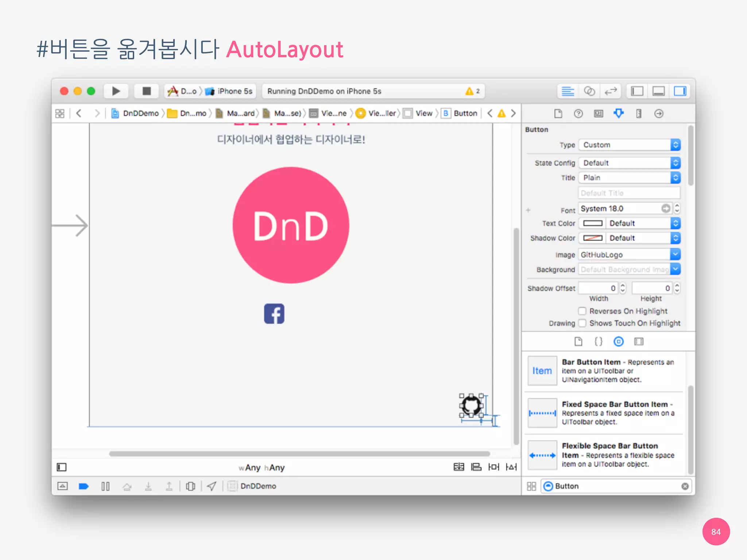Enable Reverses On Highlight checkbox
Viewport: 747px width, 560px height.
582,311
